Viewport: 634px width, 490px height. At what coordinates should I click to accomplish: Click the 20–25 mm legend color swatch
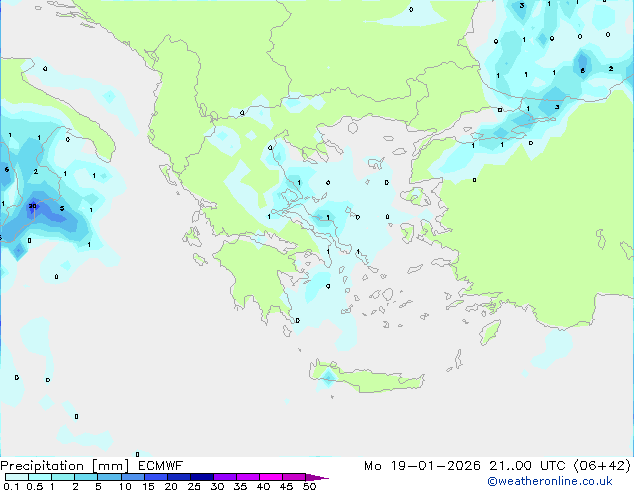pos(178,477)
